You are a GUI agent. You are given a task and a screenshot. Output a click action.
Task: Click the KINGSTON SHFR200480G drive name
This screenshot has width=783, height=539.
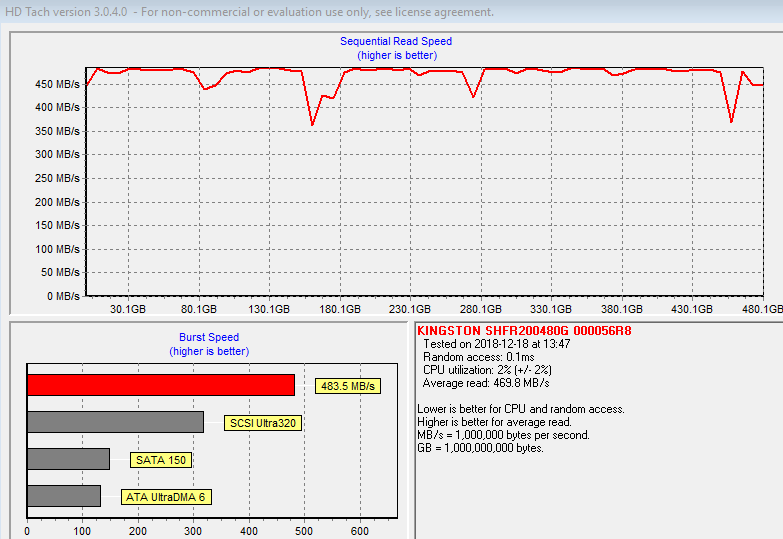[524, 331]
